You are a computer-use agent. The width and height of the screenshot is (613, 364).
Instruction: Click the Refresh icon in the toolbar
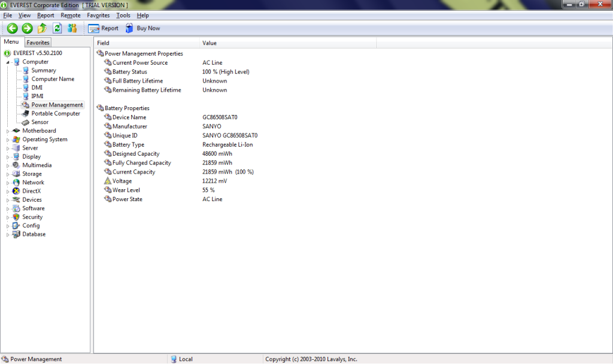(x=57, y=28)
